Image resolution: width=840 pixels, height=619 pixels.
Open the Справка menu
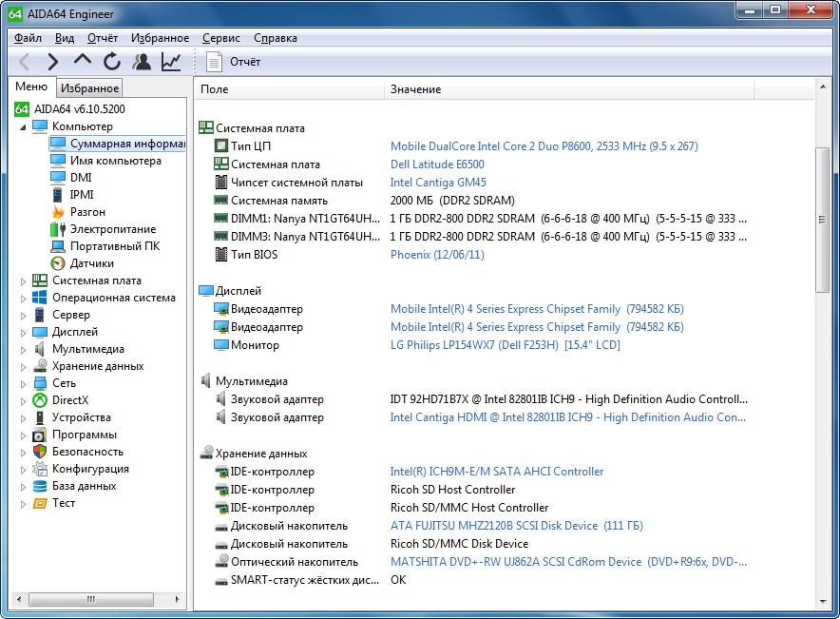pos(276,38)
